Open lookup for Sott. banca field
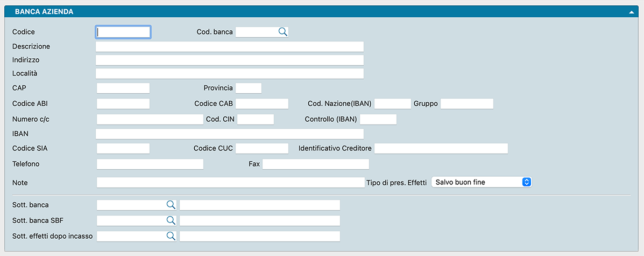 pos(171,205)
